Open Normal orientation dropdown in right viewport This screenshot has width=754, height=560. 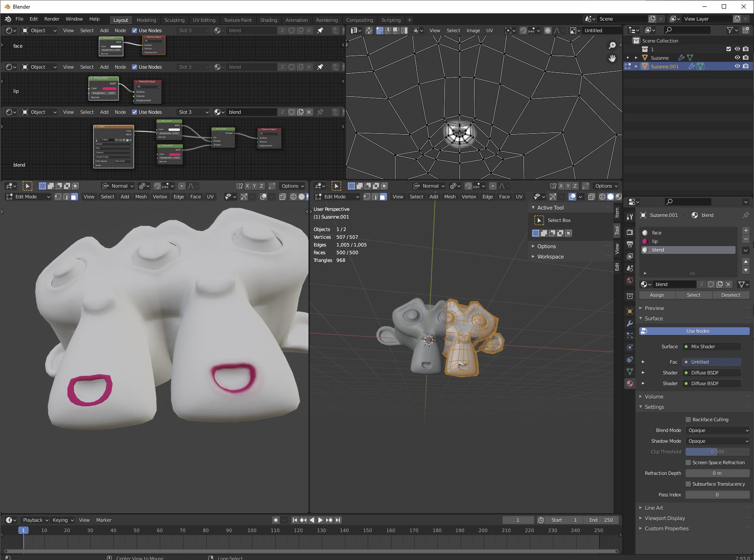pyautogui.click(x=429, y=186)
